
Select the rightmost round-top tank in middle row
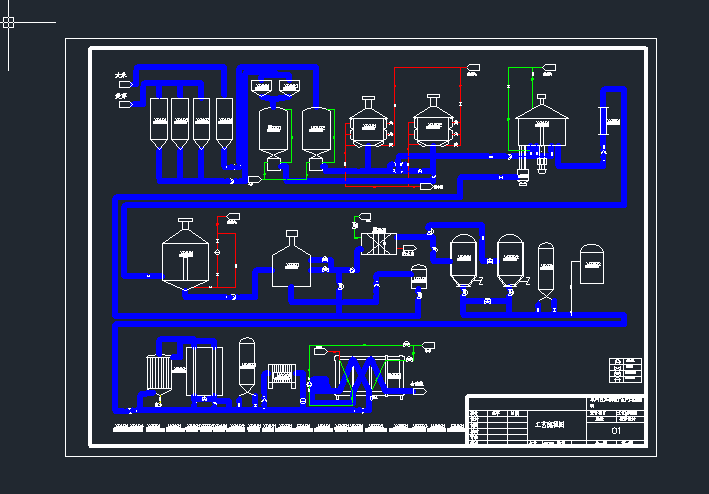(x=592, y=262)
